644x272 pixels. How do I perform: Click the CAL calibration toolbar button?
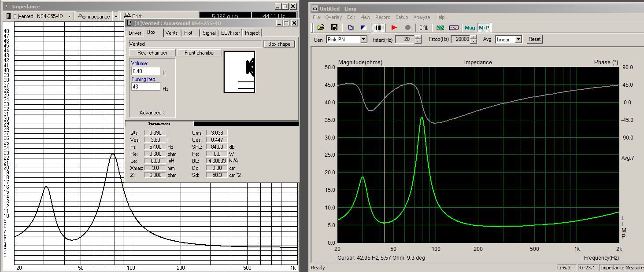424,28
